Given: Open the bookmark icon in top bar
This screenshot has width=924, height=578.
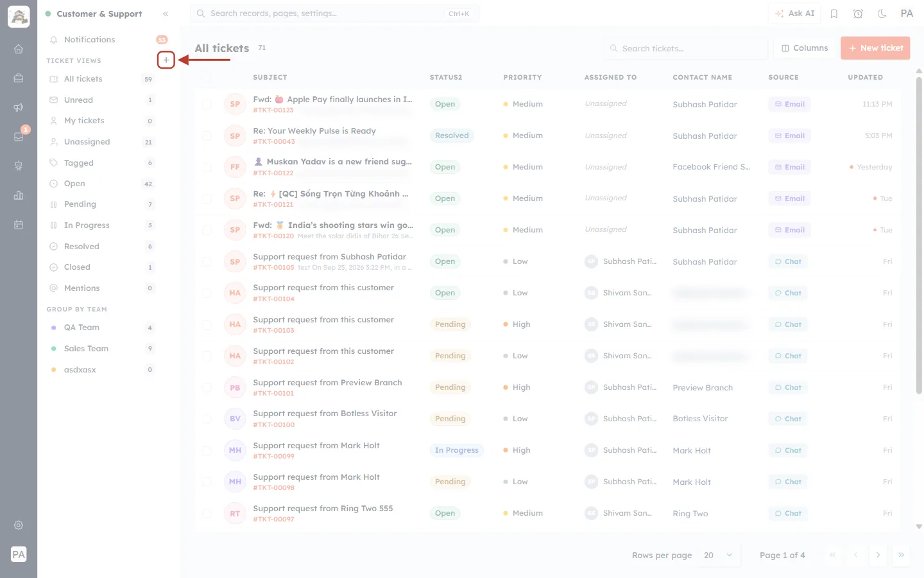Looking at the screenshot, I should coord(834,13).
